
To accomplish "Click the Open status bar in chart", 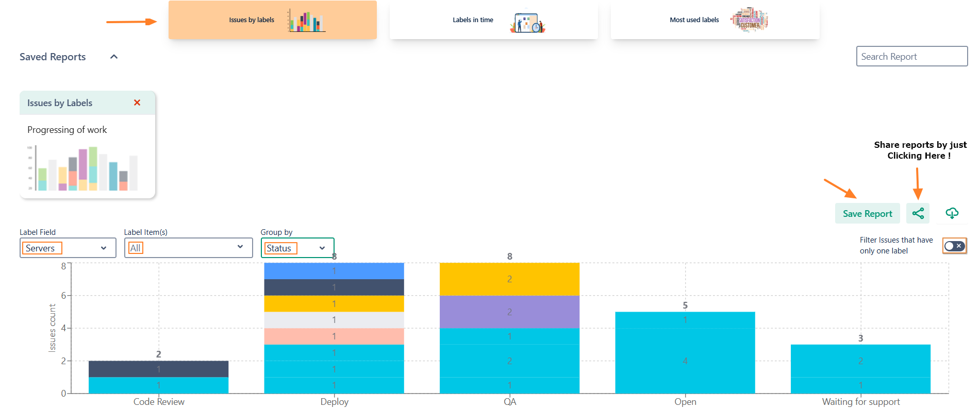I will [x=685, y=353].
